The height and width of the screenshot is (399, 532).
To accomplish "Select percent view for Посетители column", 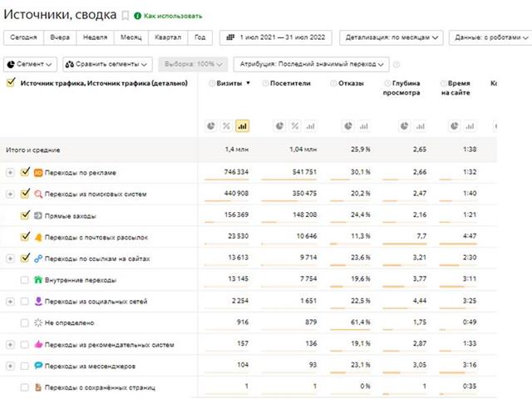I will click(x=294, y=126).
